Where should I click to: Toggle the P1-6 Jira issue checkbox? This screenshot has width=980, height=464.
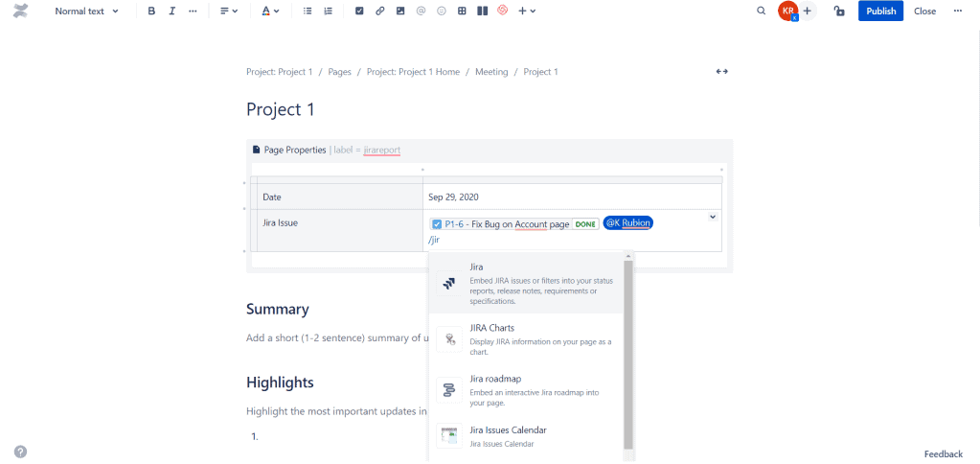[x=437, y=224]
